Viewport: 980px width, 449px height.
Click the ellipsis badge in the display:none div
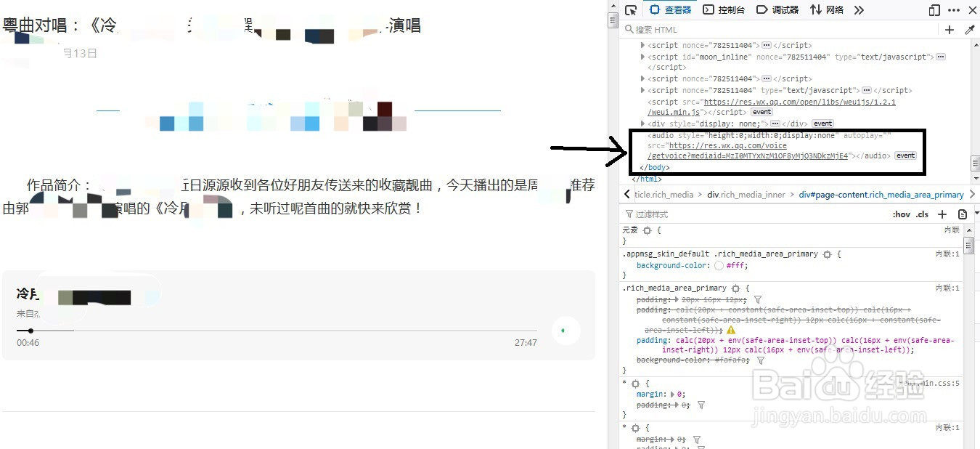775,124
